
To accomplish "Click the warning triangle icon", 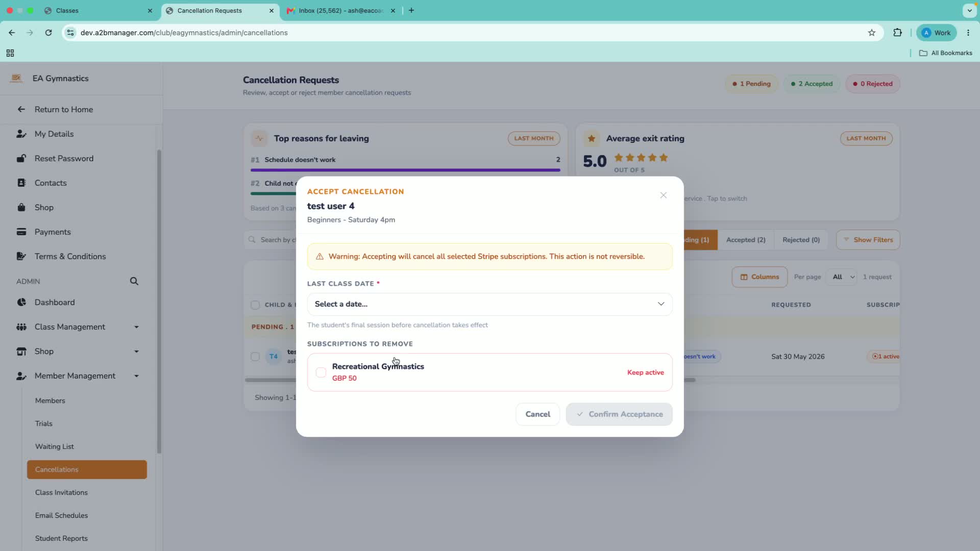I will [x=320, y=257].
